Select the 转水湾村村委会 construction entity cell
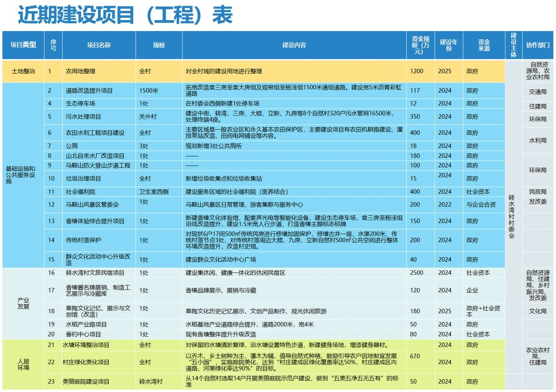Image resolution: width=556 pixels, height=392 pixels. (513, 217)
